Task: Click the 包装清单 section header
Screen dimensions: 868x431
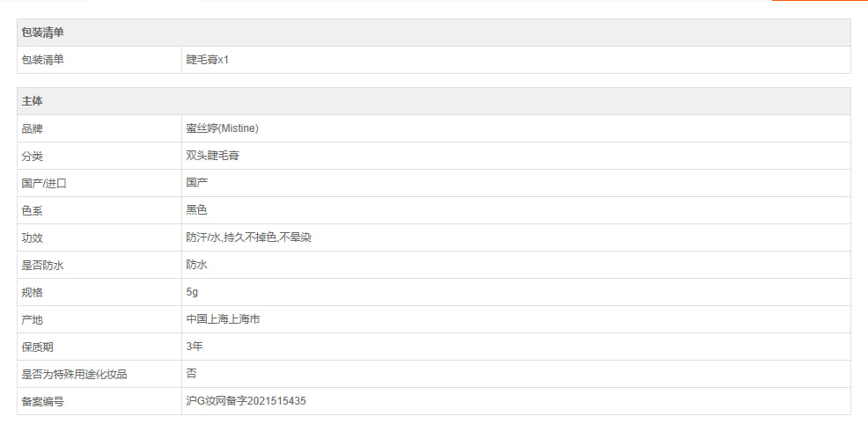Action: pos(42,33)
